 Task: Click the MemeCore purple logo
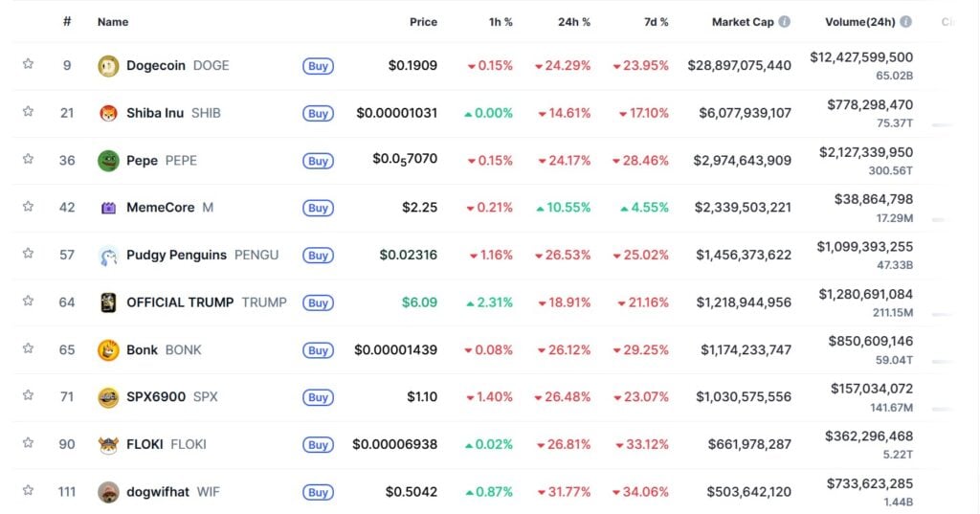[108, 208]
